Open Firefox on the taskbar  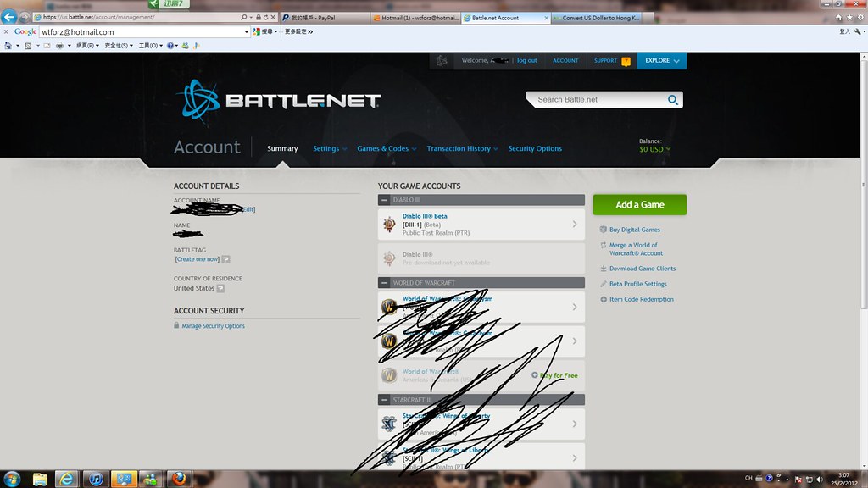click(x=179, y=479)
